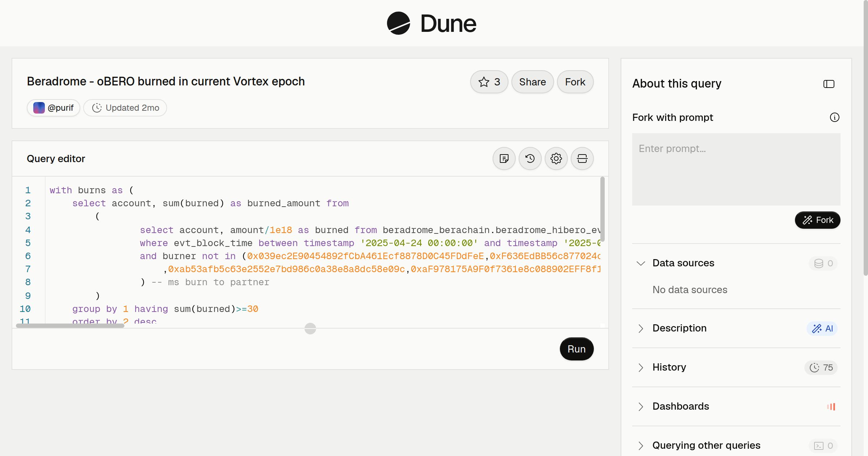
Task: Open the @purif author profile
Action: 54,108
